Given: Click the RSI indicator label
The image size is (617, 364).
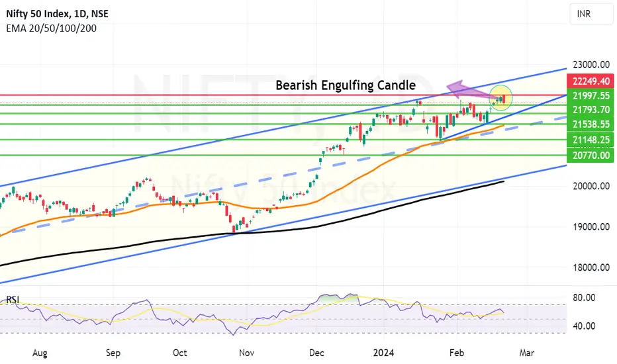Looking at the screenshot, I should point(13,300).
